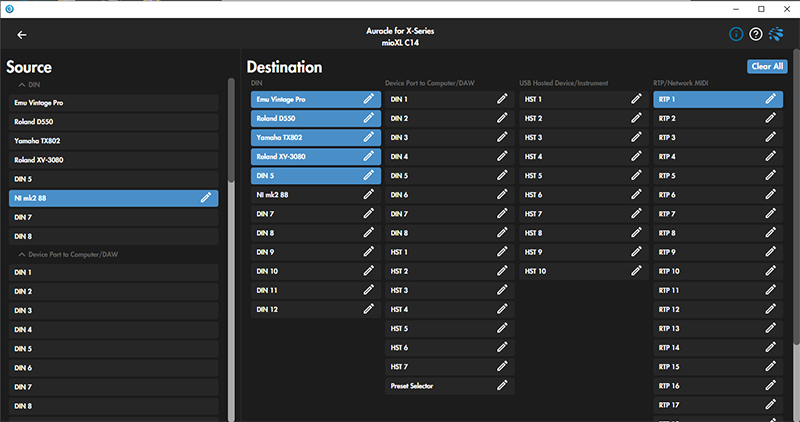Edit the NI mk2 88 source name

point(206,198)
